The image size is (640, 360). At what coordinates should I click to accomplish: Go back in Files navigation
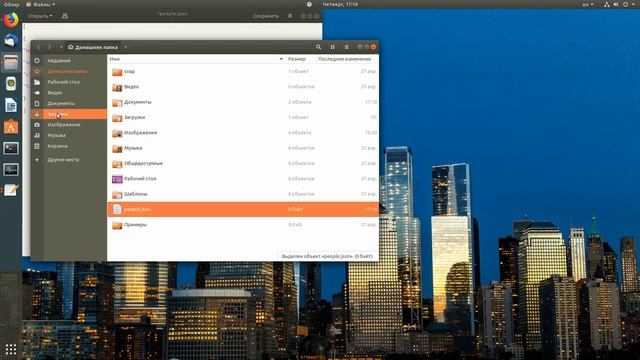(39, 47)
